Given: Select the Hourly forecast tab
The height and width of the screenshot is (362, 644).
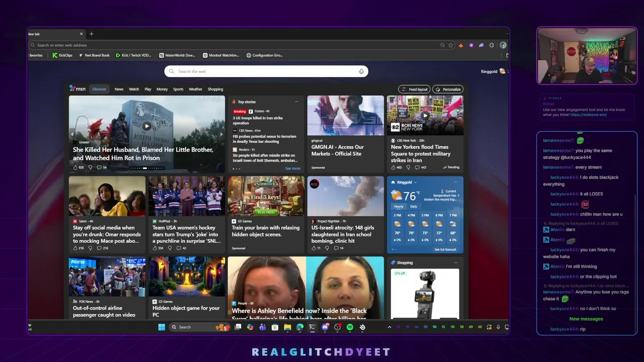Looking at the screenshot, I should tap(398, 206).
